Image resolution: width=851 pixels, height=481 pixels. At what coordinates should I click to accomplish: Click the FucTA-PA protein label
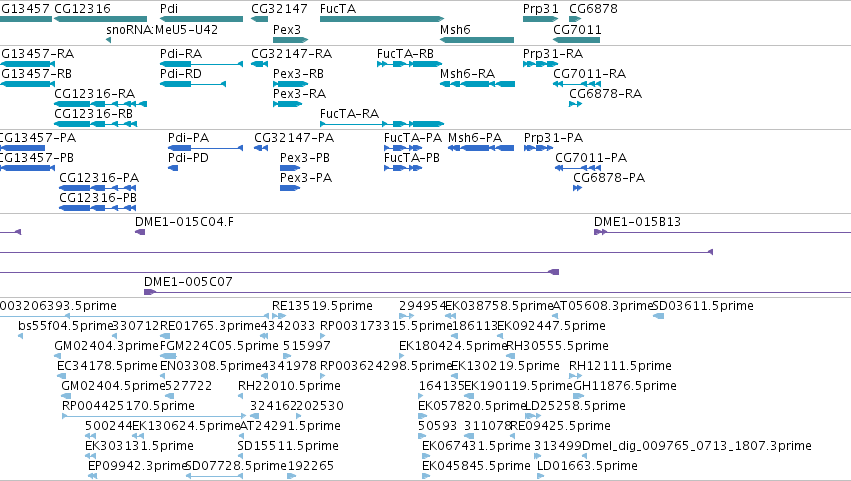tap(413, 138)
